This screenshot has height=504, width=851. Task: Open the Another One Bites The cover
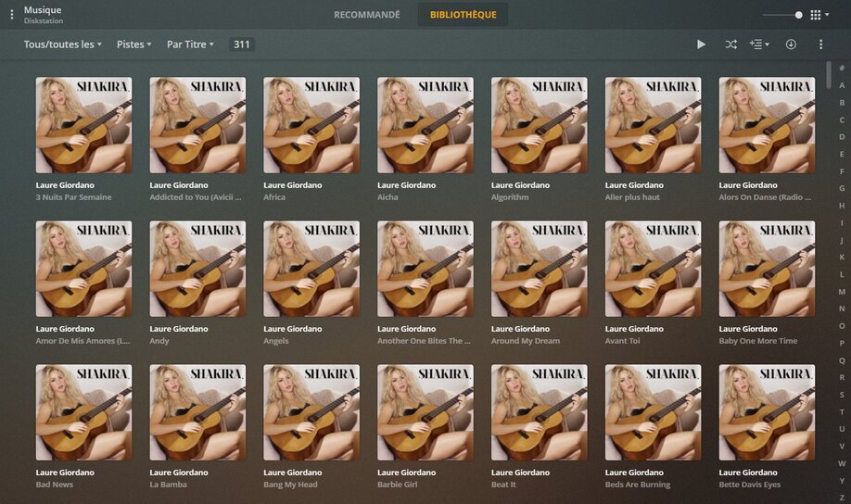click(x=425, y=269)
